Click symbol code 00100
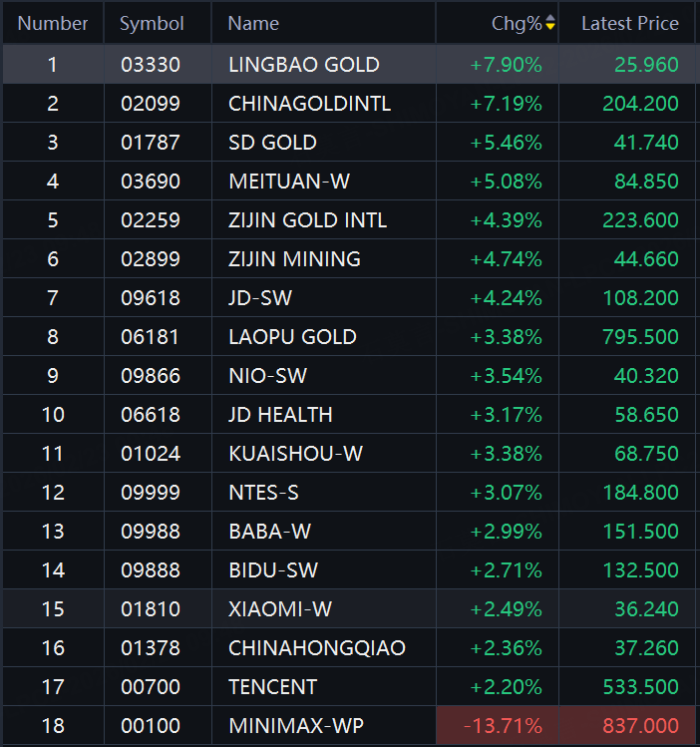Viewport: 700px width, 747px height. 151,726
